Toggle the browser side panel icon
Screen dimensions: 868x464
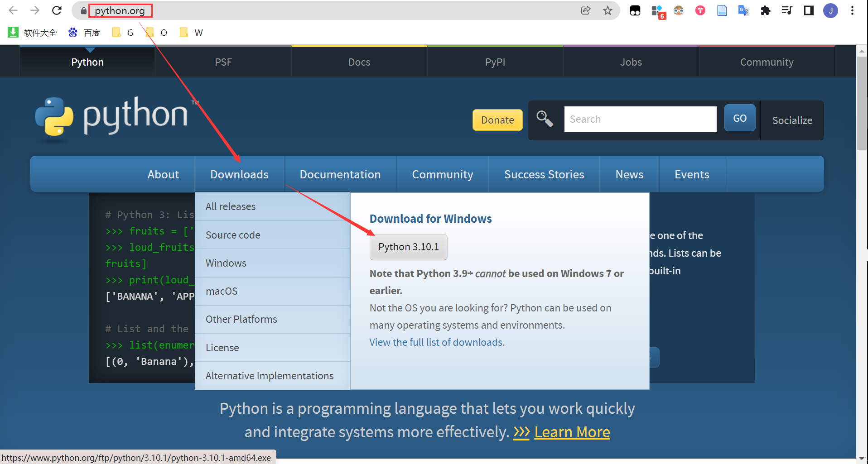[x=809, y=10]
